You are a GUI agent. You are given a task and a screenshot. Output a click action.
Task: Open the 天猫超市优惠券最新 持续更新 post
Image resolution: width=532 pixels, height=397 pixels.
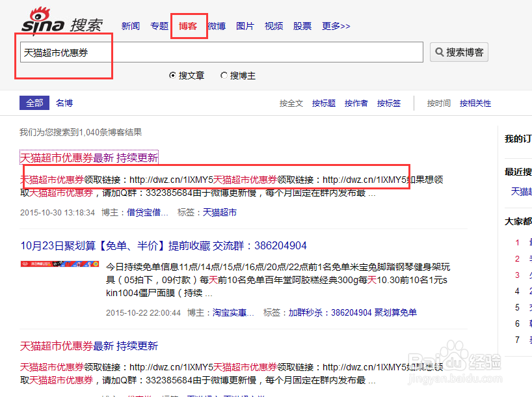88,157
